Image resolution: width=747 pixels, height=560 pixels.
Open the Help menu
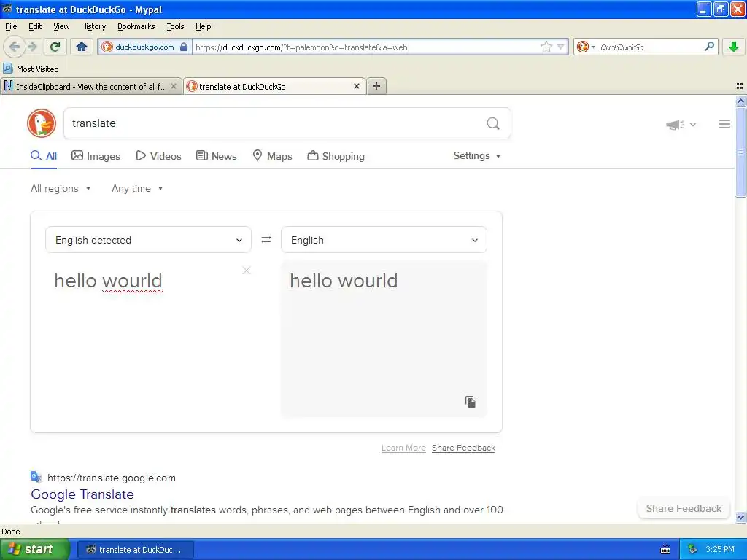[203, 26]
